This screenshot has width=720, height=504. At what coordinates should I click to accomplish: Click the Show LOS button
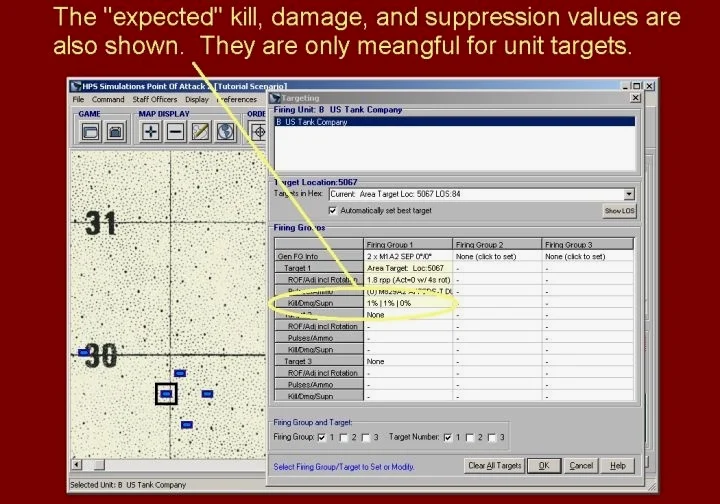[x=619, y=211]
